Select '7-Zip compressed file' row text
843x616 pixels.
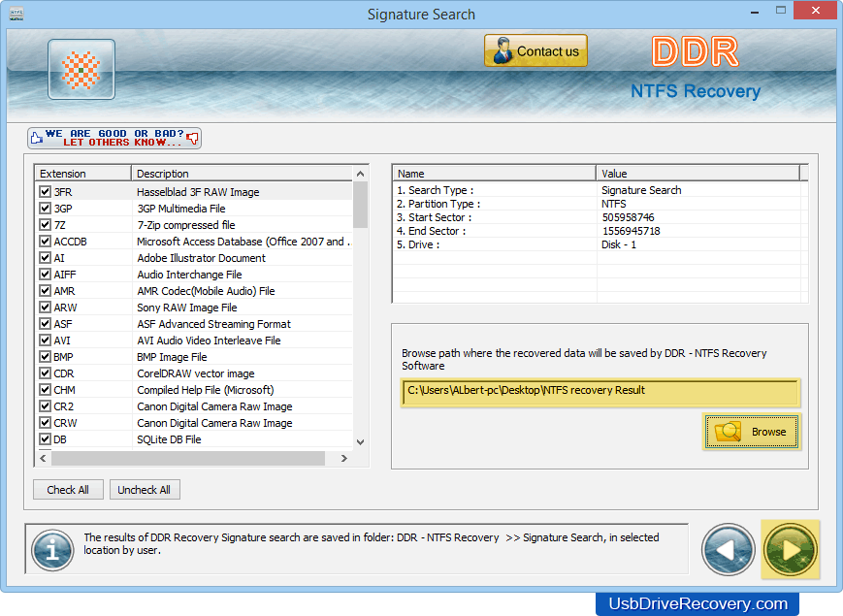[186, 225]
